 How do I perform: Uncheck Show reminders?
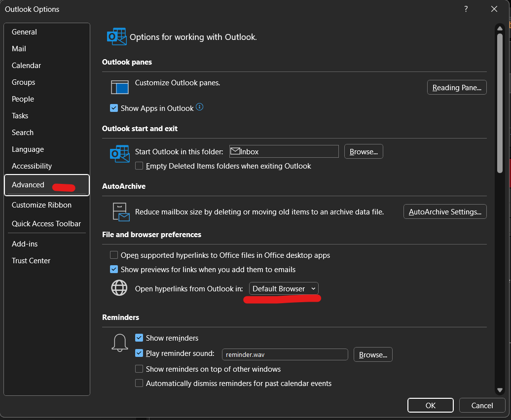[139, 338]
